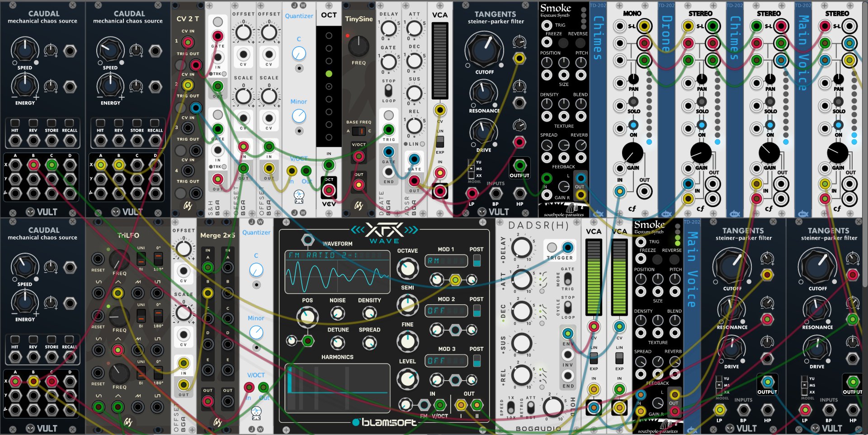The height and width of the screenshot is (435, 868).
Task: Toggle the DADSR(H) CYCLE stop/loop switch
Action: pyautogui.click(x=568, y=308)
